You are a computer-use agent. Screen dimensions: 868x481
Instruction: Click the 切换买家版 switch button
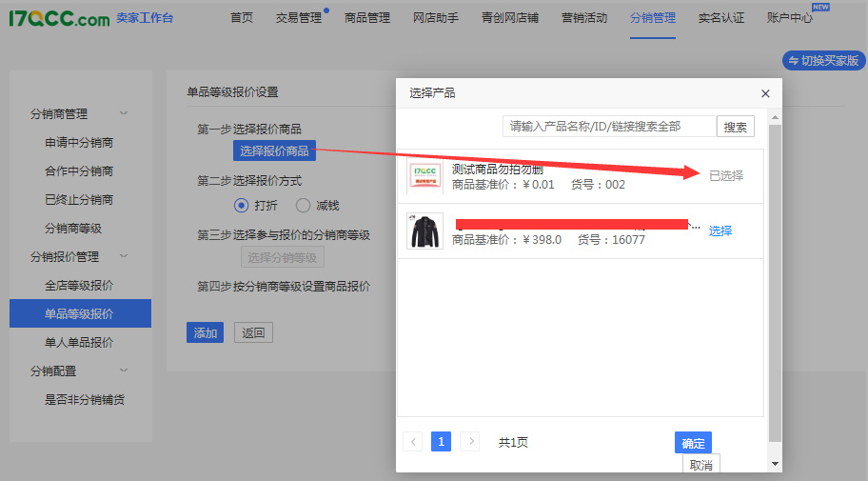click(823, 60)
